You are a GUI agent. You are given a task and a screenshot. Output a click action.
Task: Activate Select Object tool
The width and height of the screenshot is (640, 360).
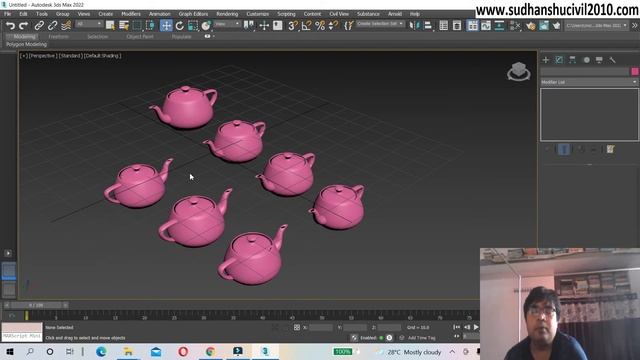coord(110,26)
